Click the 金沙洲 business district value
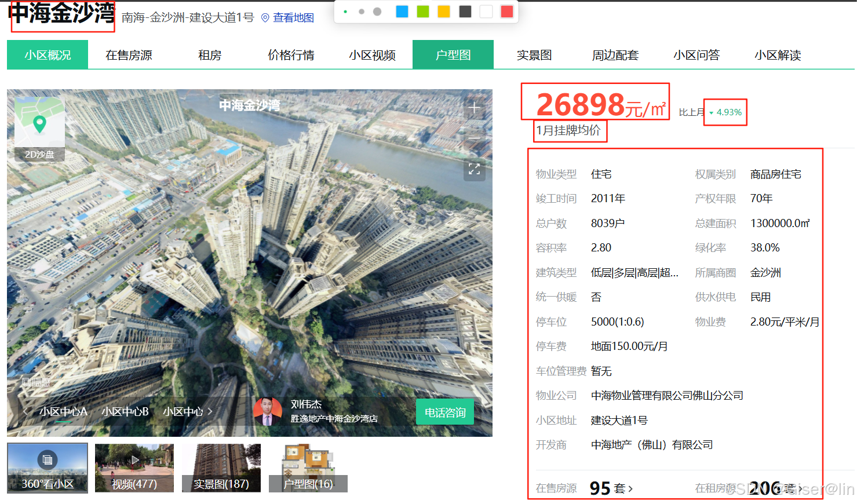857x504 pixels. (x=765, y=272)
